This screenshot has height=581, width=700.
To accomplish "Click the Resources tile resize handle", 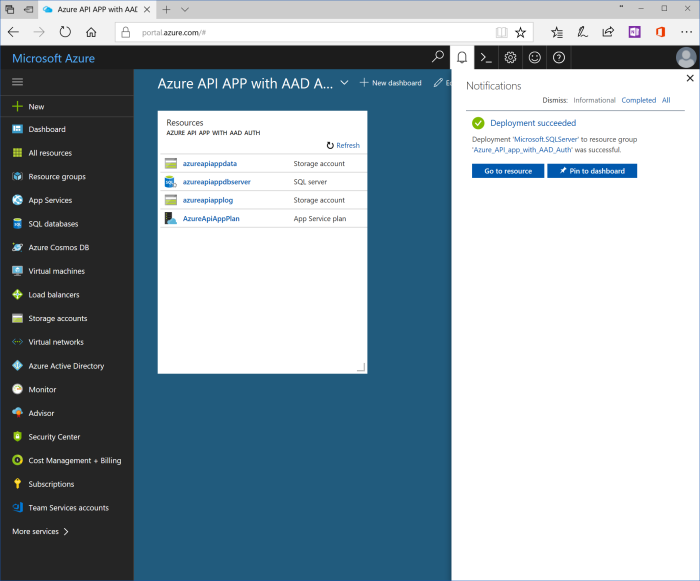I will 362,368.
